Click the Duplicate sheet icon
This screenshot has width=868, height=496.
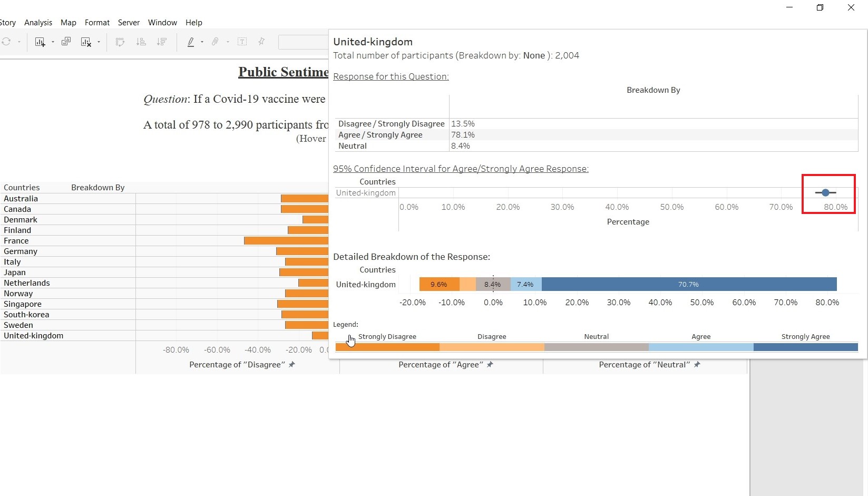[x=66, y=42]
